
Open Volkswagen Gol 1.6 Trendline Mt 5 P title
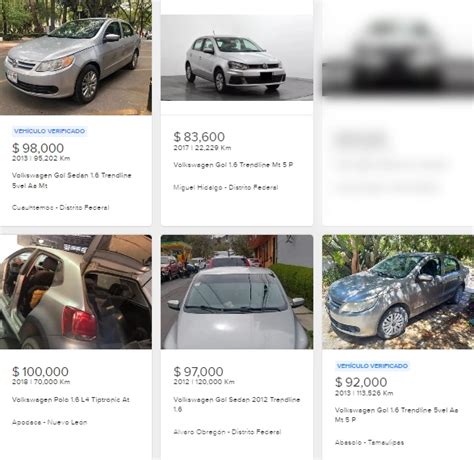click(x=233, y=165)
